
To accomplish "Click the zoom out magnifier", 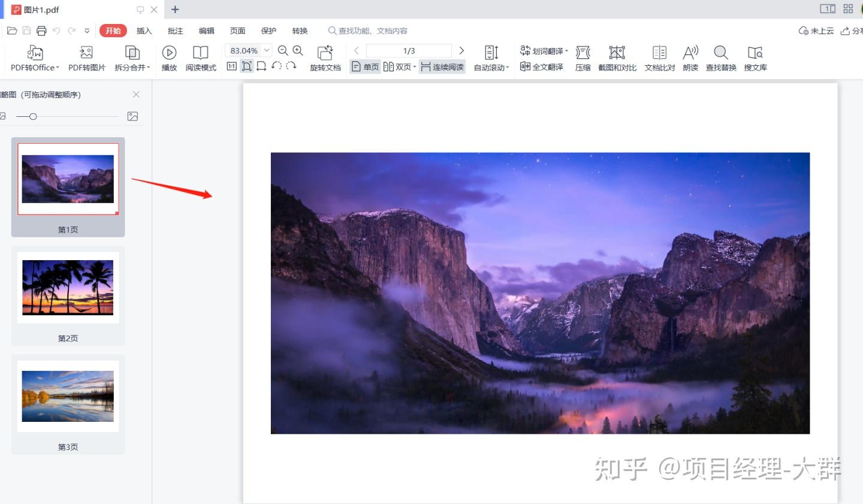I will tap(283, 51).
